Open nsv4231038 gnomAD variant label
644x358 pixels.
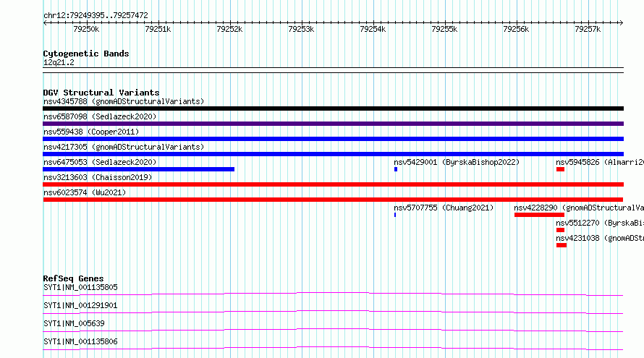click(600, 238)
